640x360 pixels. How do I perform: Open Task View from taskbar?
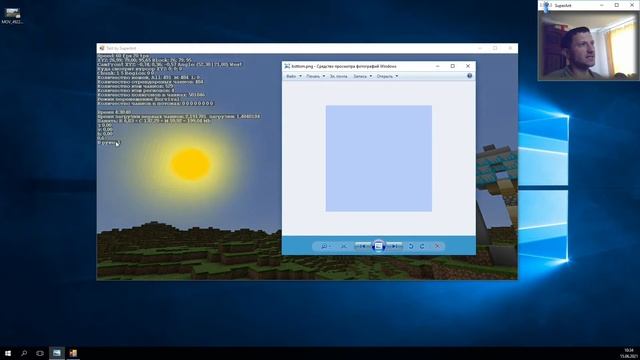pos(40,353)
